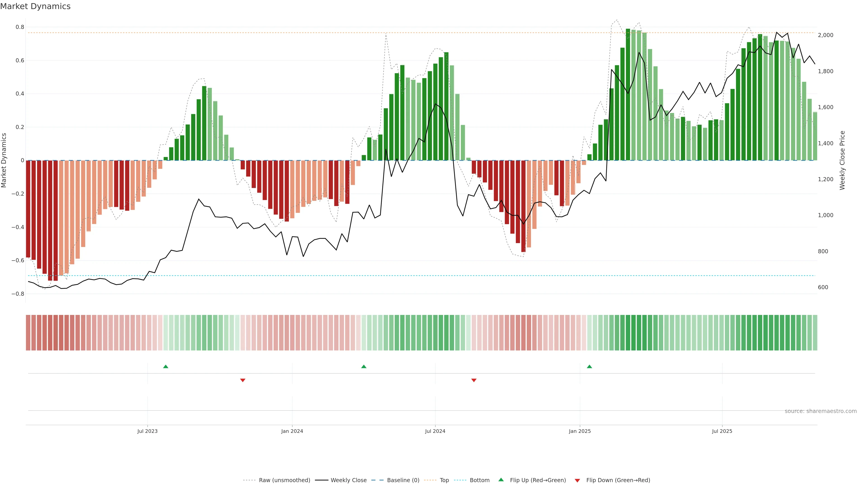The width and height of the screenshot is (868, 488).
Task: Click the first red flip-down triangle marker
Action: (243, 380)
